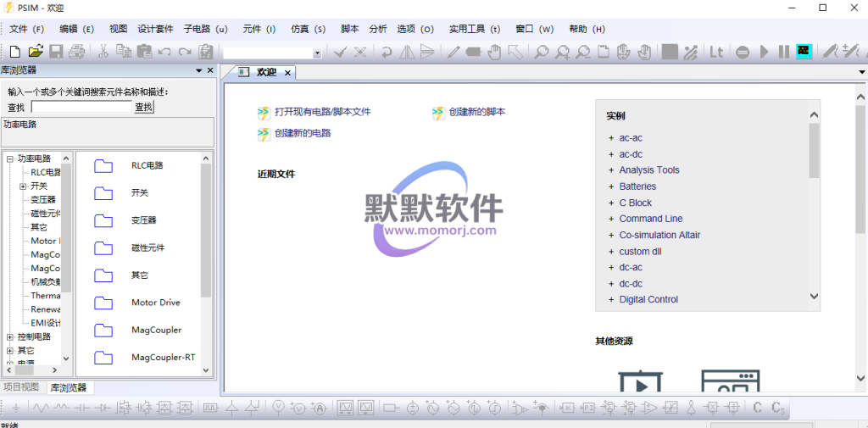The image size is (868, 428).
Task: Close the library browser panel
Action: coord(210,71)
